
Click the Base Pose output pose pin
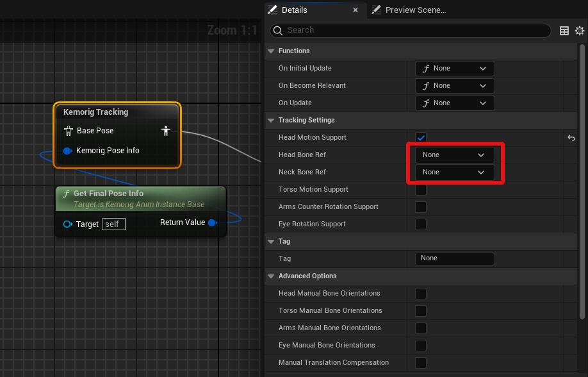tap(166, 131)
